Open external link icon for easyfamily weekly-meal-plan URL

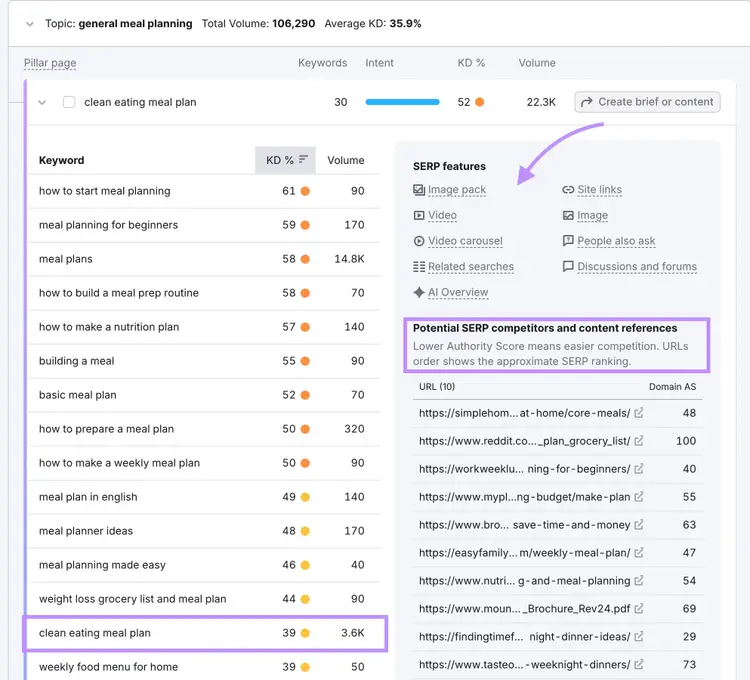tap(639, 553)
